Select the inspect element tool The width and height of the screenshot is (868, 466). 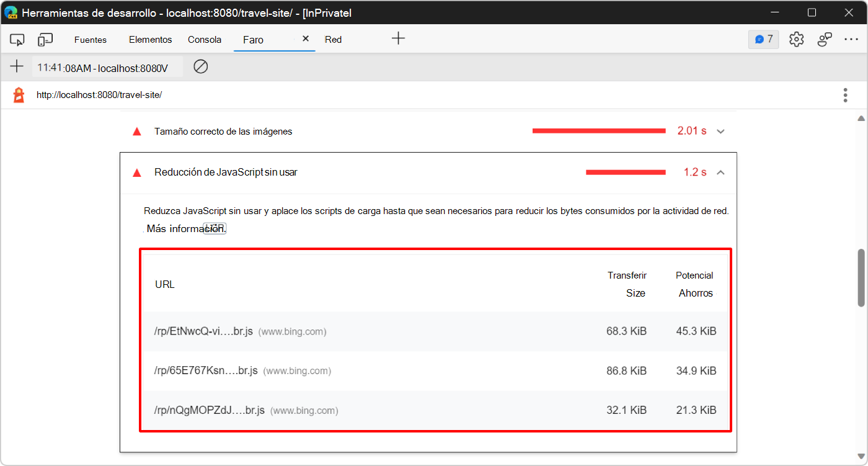click(x=17, y=38)
